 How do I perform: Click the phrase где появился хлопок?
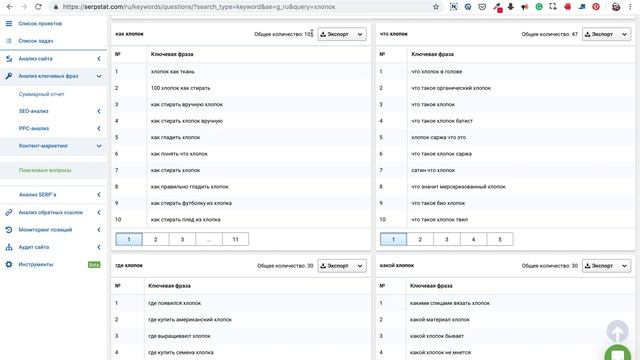pyautogui.click(x=175, y=303)
